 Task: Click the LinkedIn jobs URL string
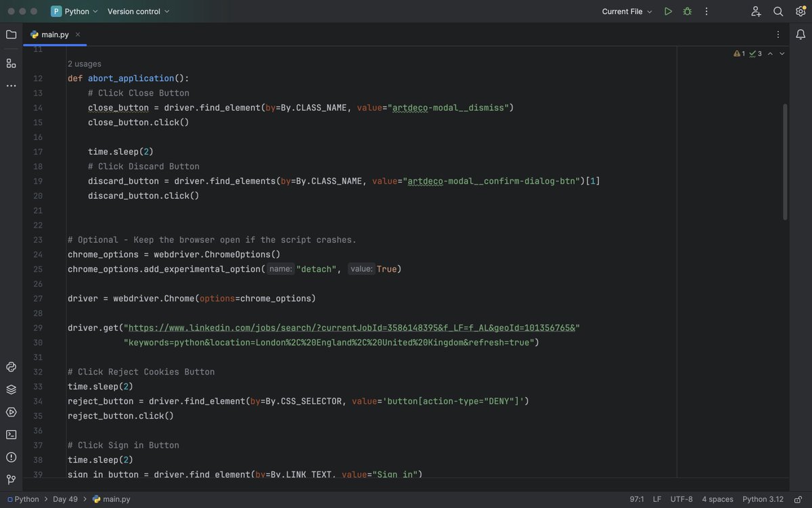pos(351,328)
